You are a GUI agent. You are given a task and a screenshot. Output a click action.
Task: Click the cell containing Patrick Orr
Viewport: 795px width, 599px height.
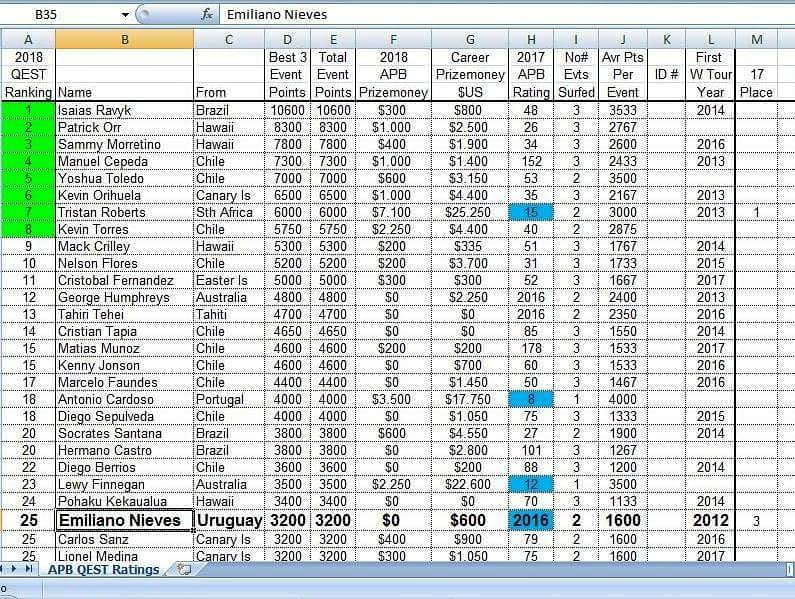click(x=124, y=127)
